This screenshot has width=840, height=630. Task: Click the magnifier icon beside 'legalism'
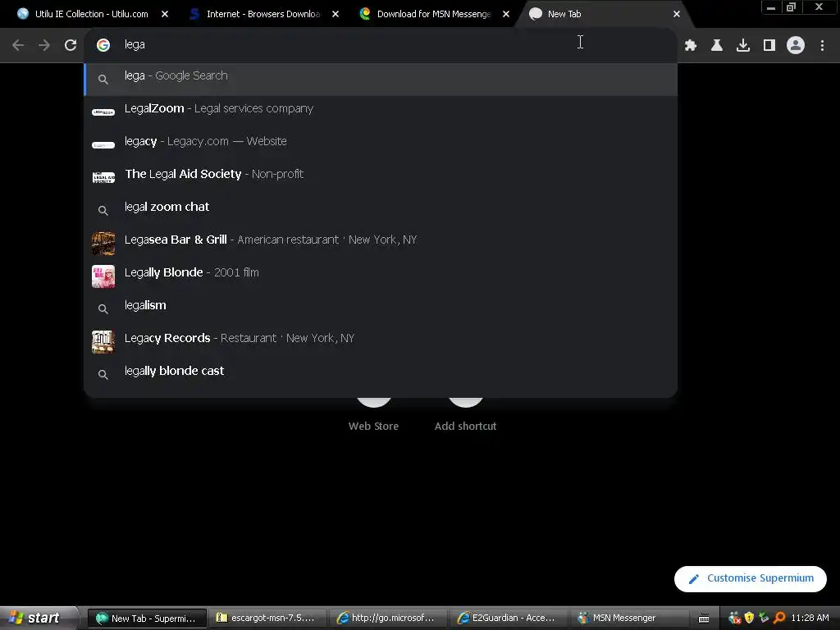point(103,309)
